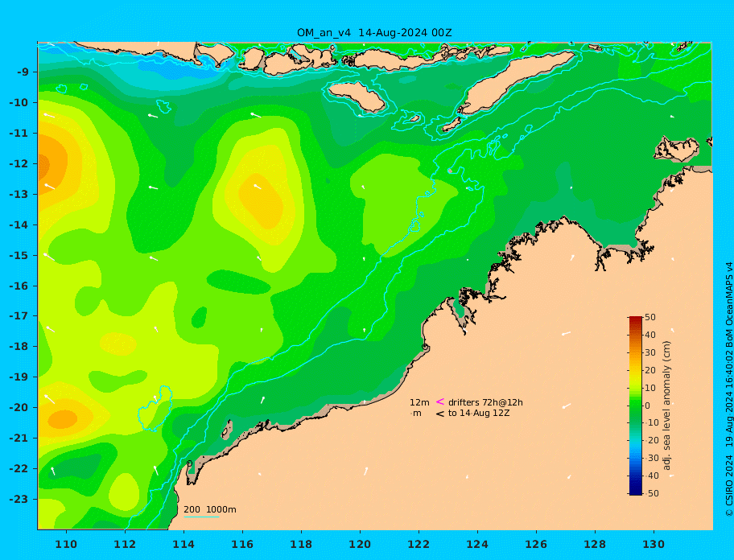
Task: Click longitude axis label '110'
Action: coord(67,545)
